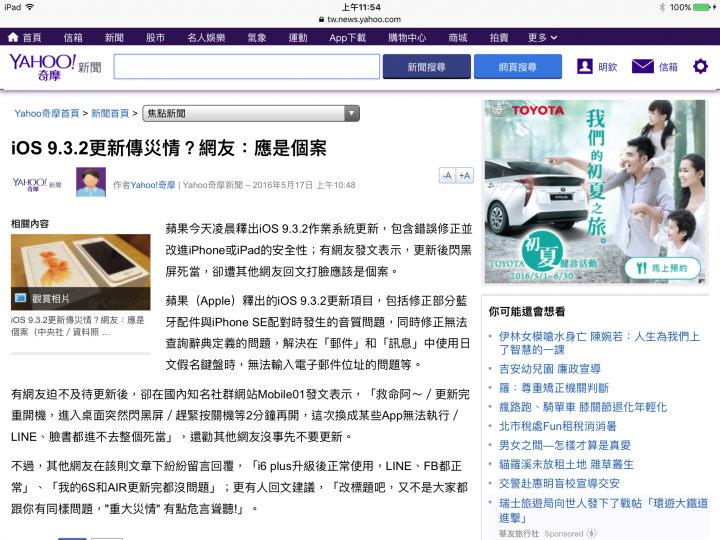Click the 網頁搜尋 button

(x=518, y=67)
